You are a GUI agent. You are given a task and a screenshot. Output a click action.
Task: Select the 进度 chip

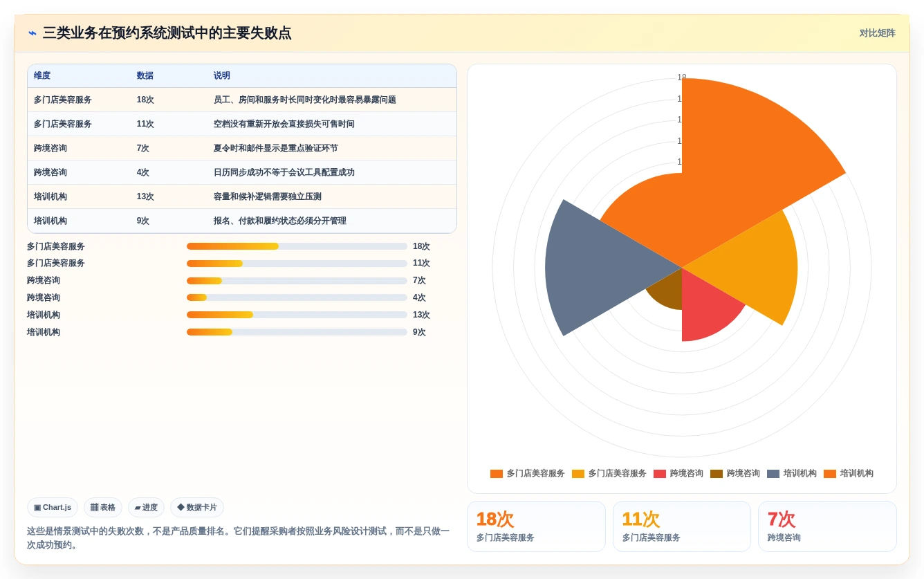click(146, 507)
